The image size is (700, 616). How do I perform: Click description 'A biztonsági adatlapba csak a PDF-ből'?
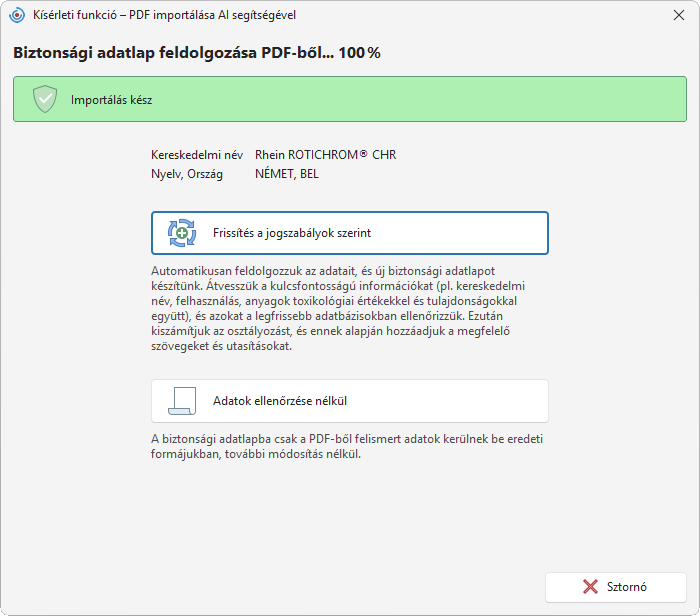pyautogui.click(x=347, y=446)
